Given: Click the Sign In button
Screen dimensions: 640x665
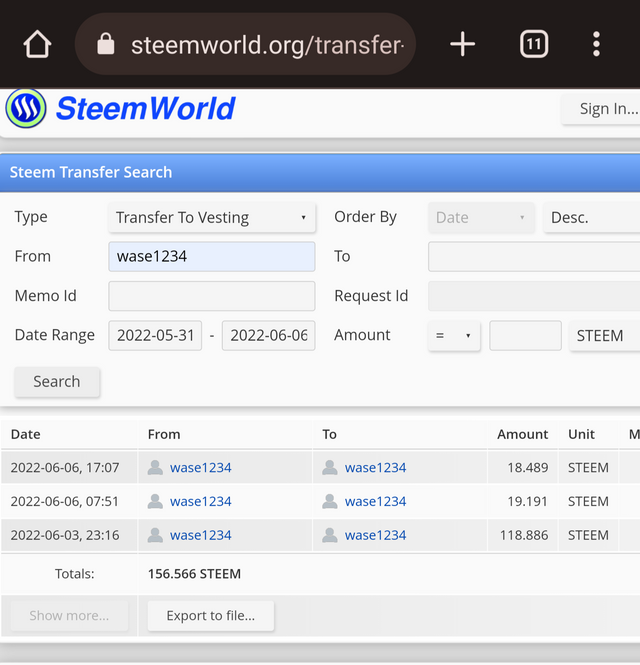Looking at the screenshot, I should pyautogui.click(x=602, y=109).
